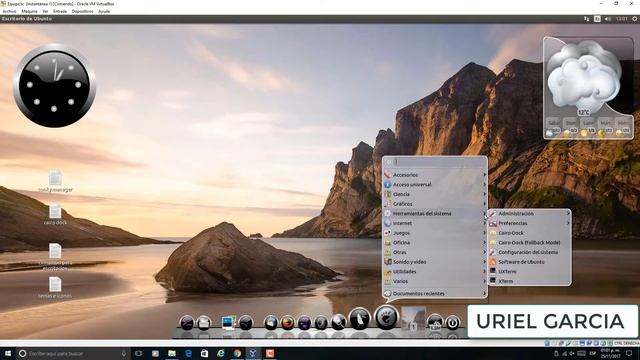Open Ubuntu panel sound volume indicator
This screenshot has height=360, width=640.
608,19
